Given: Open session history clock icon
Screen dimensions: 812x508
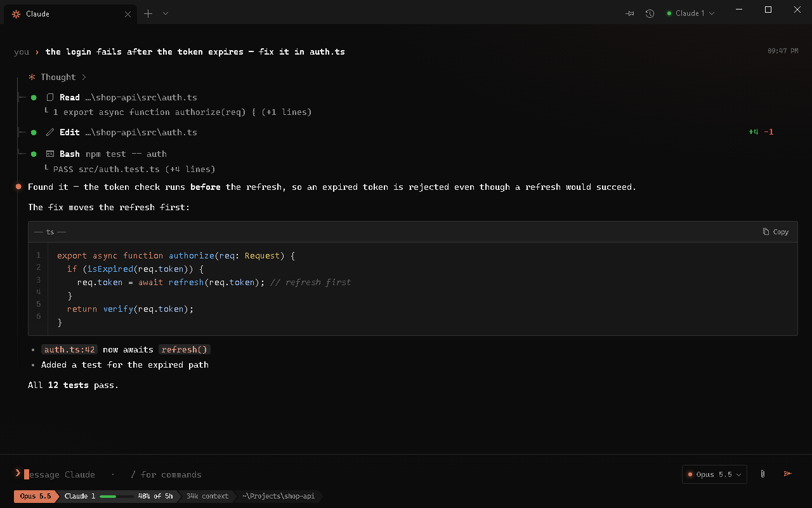Looking at the screenshot, I should coord(650,13).
